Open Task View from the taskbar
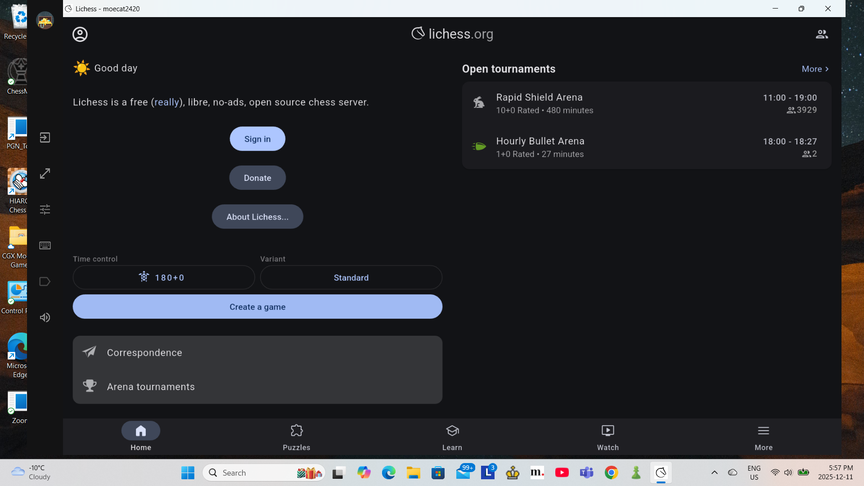This screenshot has width=864, height=486. pyautogui.click(x=338, y=473)
